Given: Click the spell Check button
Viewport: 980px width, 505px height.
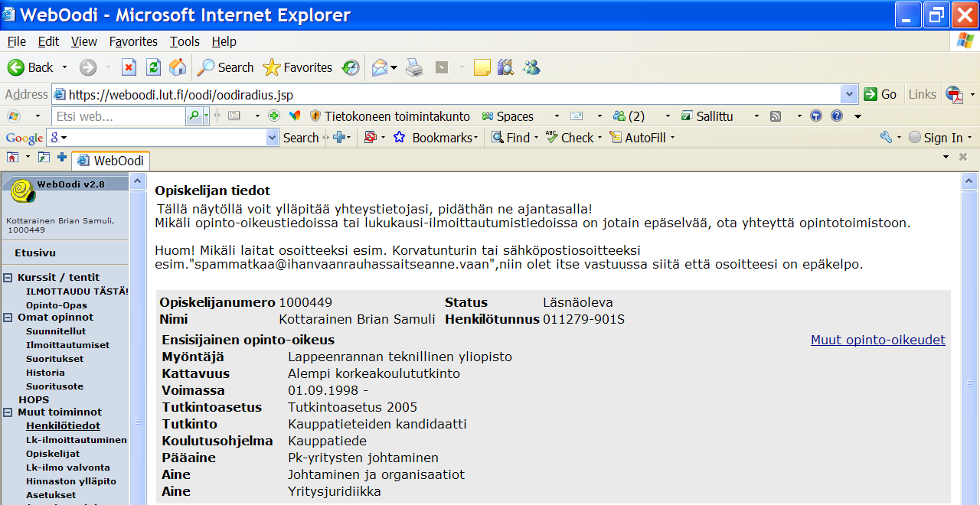Looking at the screenshot, I should pyautogui.click(x=570, y=138).
